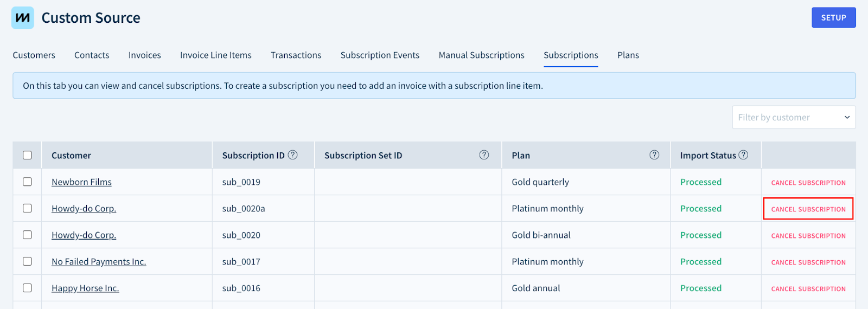The image size is (868, 309).
Task: Open the Invoices tab
Action: coord(145,55)
